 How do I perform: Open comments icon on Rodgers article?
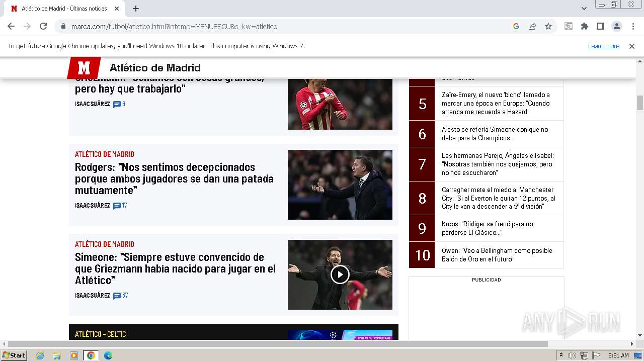click(x=117, y=206)
